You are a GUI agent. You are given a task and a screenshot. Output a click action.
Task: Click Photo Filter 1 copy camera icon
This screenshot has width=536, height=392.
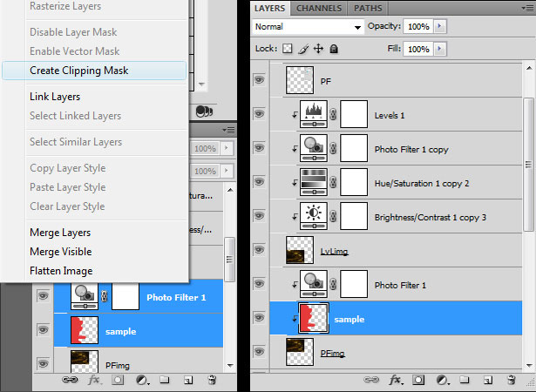pos(314,148)
